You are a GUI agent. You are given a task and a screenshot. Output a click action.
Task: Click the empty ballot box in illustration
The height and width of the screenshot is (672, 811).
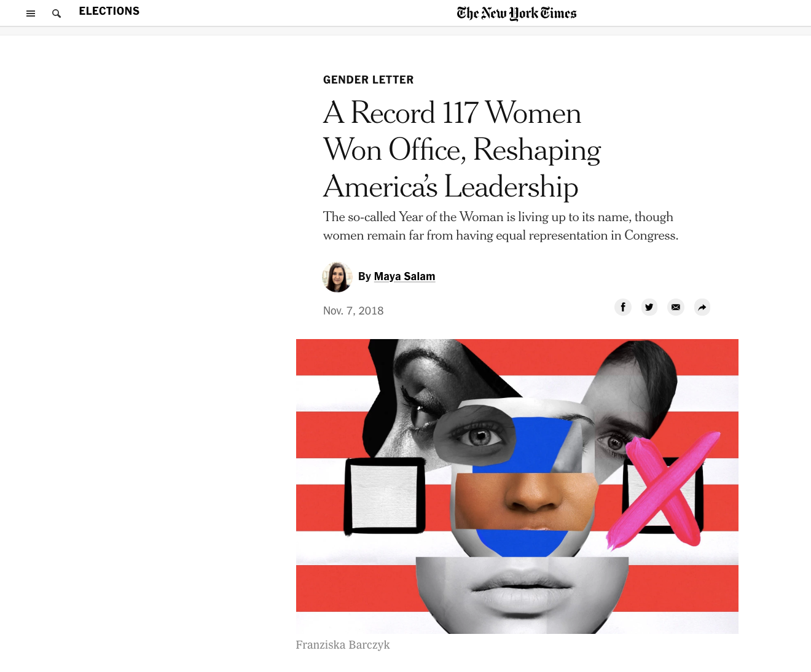coord(385,496)
